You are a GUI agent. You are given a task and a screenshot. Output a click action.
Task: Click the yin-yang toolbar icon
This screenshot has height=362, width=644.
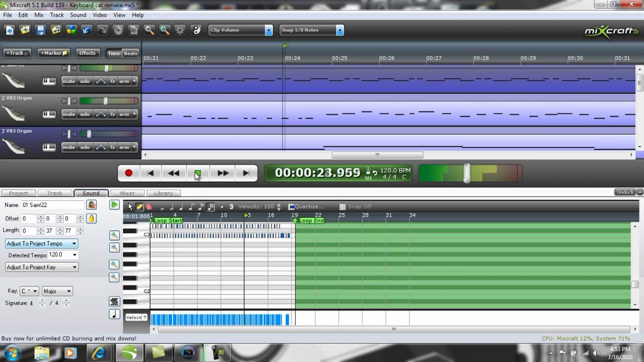pyautogui.click(x=197, y=30)
